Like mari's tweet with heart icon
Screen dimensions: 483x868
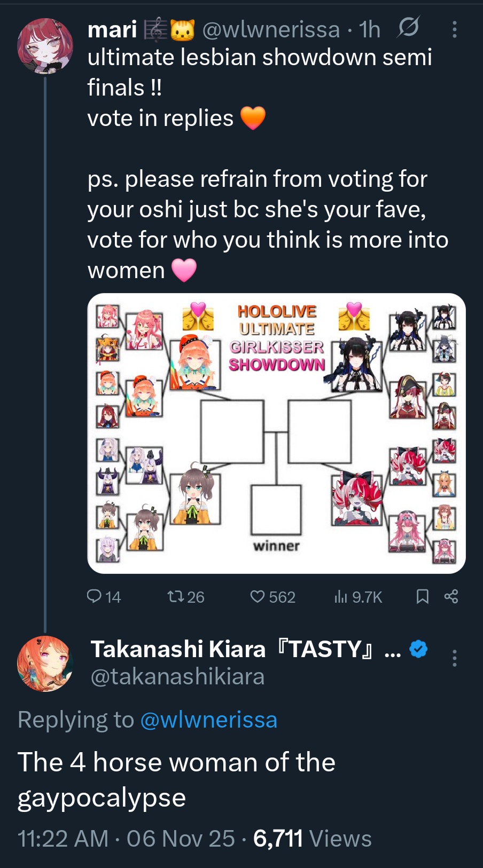coord(258,596)
